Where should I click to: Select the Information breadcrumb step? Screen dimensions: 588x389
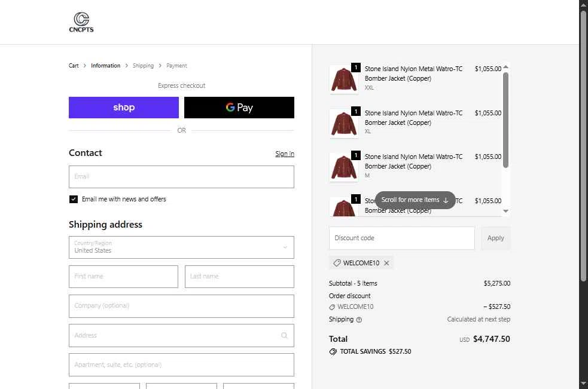(105, 66)
